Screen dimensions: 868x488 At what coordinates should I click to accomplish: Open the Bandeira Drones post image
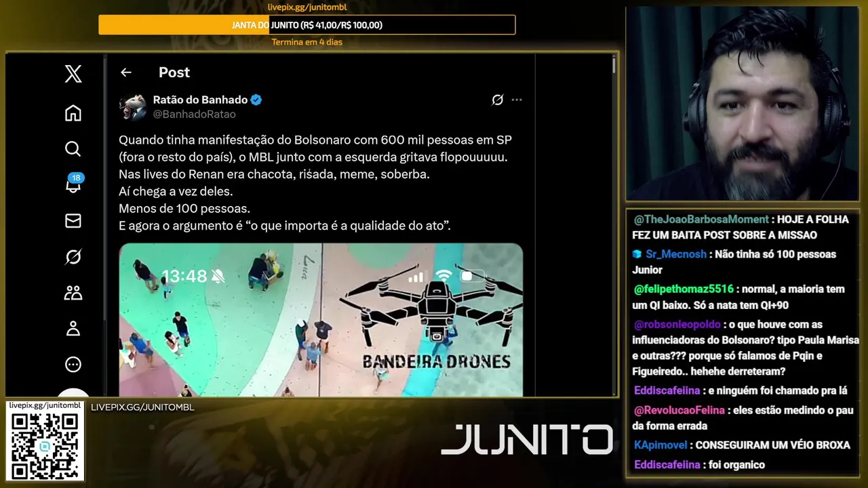click(321, 319)
